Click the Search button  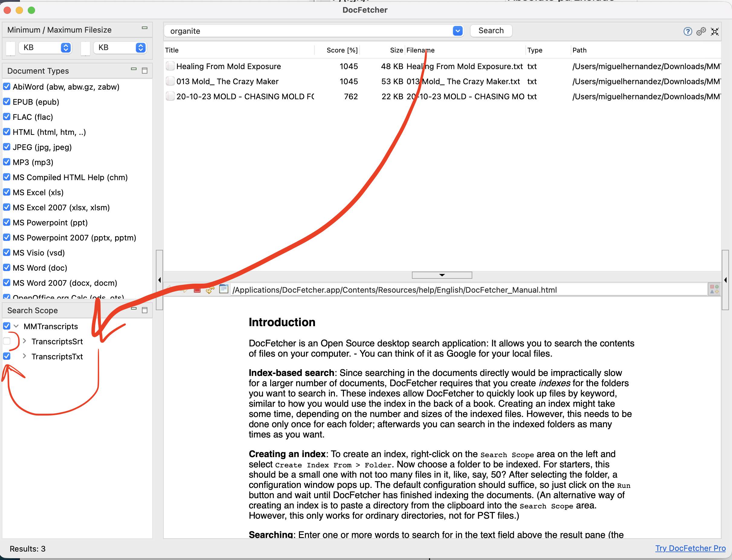(x=491, y=31)
